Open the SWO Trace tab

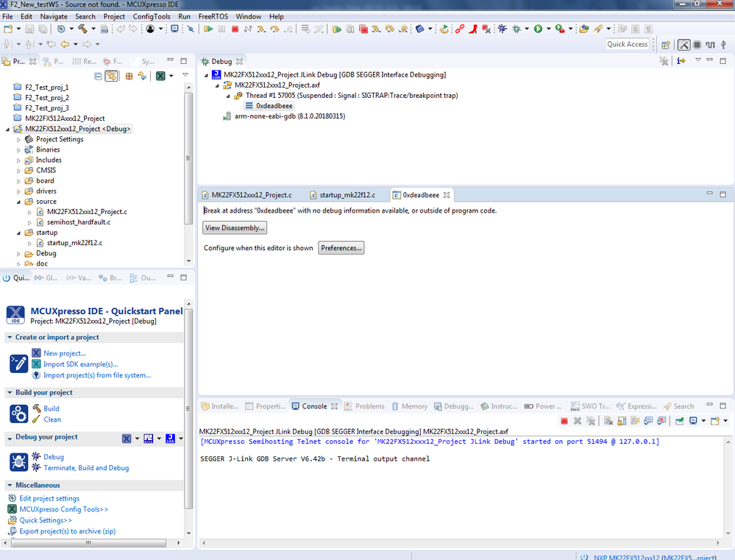tap(590, 406)
